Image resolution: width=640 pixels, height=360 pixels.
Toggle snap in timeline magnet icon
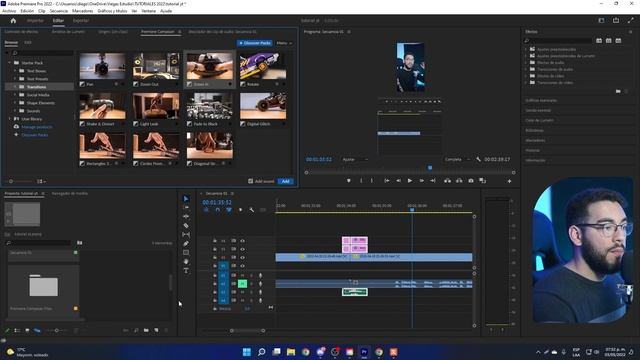click(218, 210)
